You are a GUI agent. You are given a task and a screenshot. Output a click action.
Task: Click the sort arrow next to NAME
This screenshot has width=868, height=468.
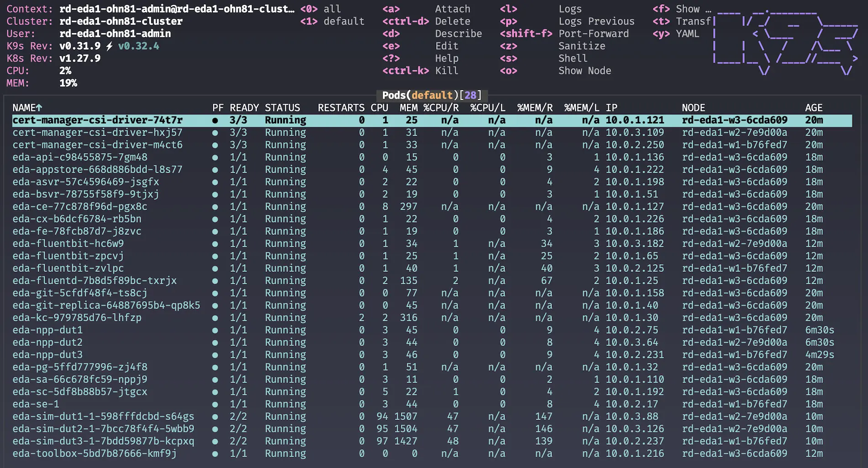[x=39, y=108]
